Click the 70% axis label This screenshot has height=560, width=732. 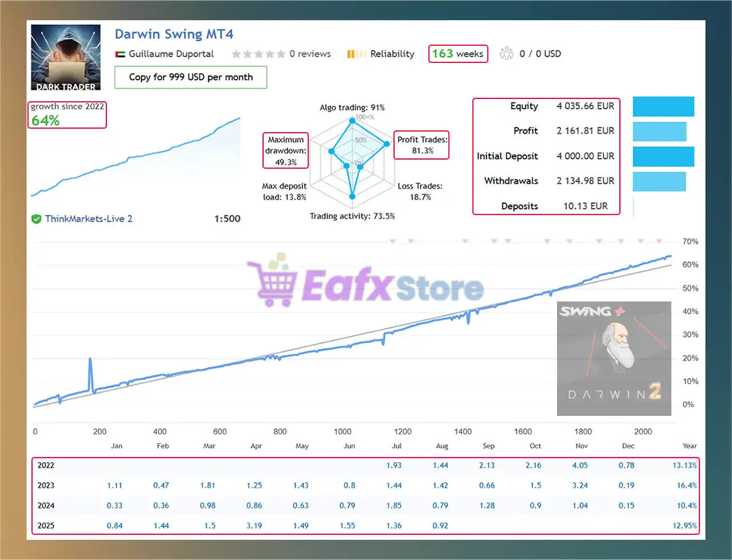tap(690, 242)
